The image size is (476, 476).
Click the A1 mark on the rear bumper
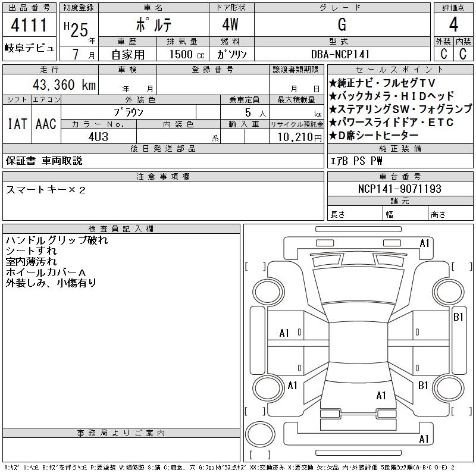coord(424,439)
